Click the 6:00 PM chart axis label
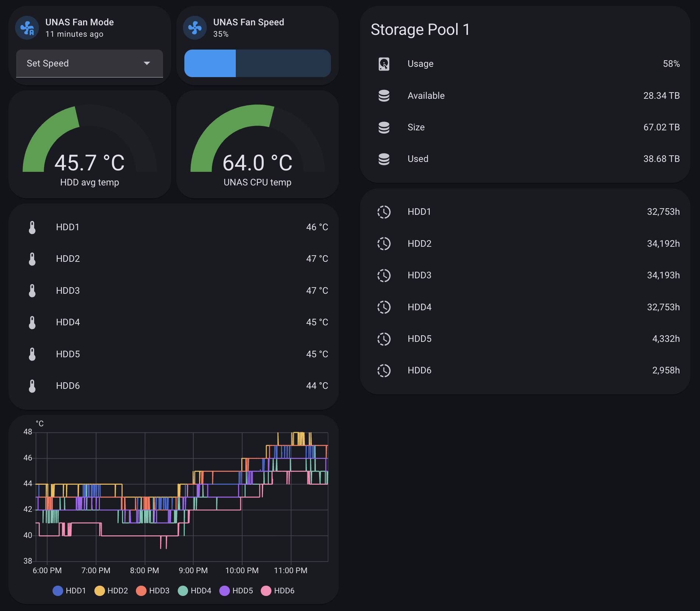Screen dimensions: 700x611 pyautogui.click(x=47, y=571)
